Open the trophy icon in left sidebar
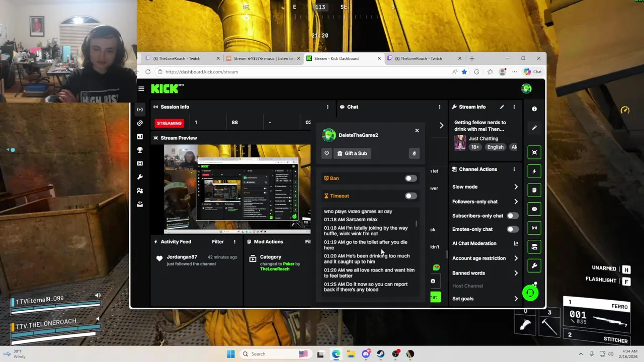Screen dimensions: 644x362 pos(140,150)
